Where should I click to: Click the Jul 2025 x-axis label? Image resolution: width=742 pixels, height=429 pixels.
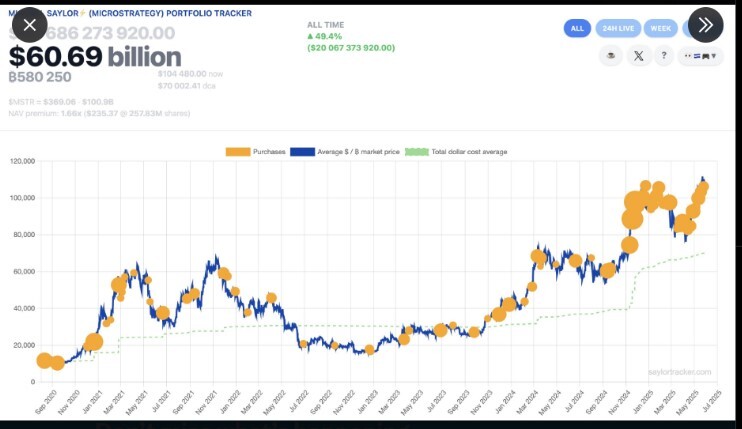[711, 402]
